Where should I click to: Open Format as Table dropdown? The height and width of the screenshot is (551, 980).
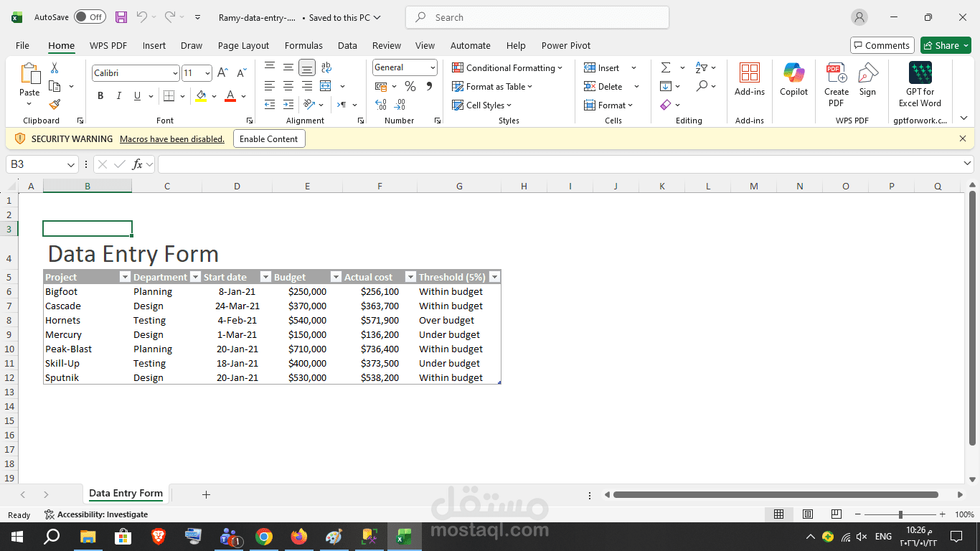pyautogui.click(x=492, y=86)
